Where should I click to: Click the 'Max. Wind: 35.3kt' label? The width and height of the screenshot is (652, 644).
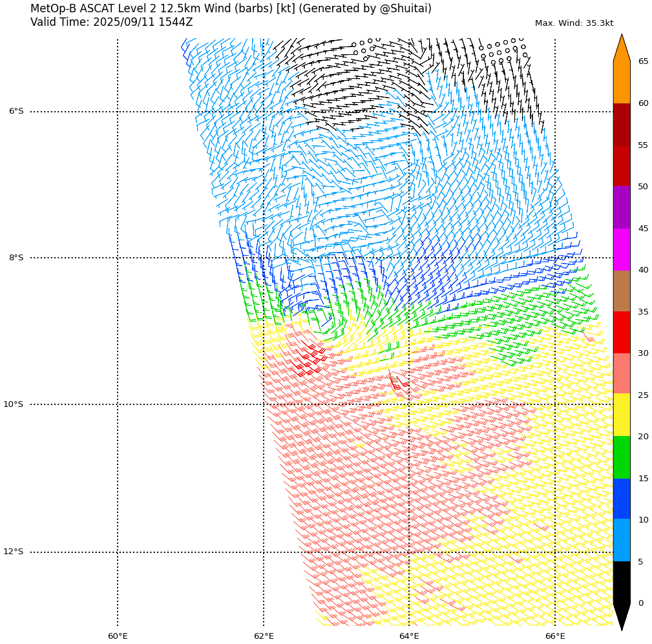(574, 23)
